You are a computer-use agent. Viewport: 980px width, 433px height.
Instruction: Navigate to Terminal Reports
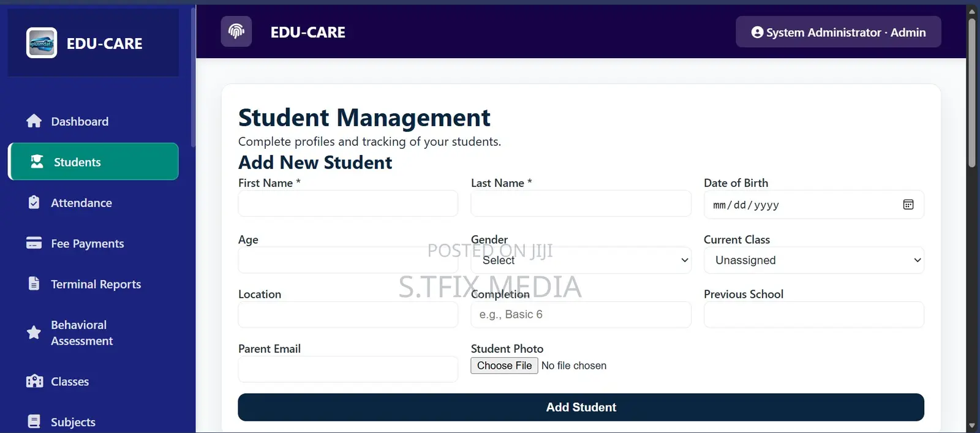coord(93,284)
